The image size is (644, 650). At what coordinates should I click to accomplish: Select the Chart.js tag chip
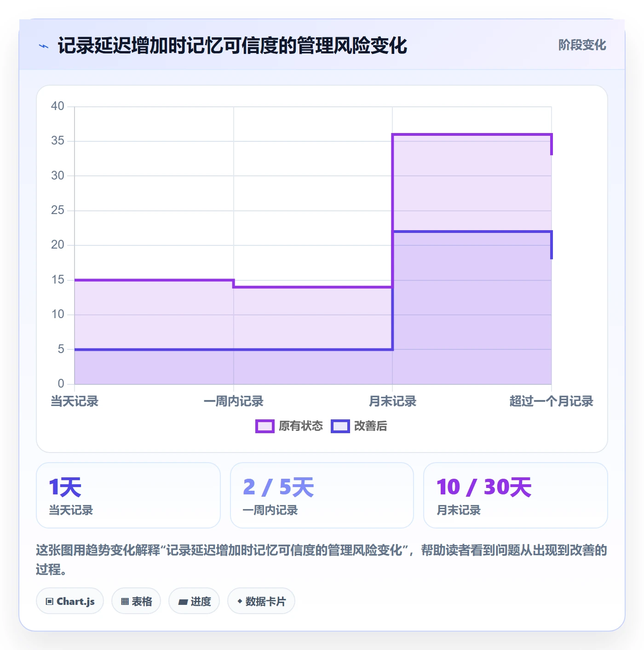point(70,601)
